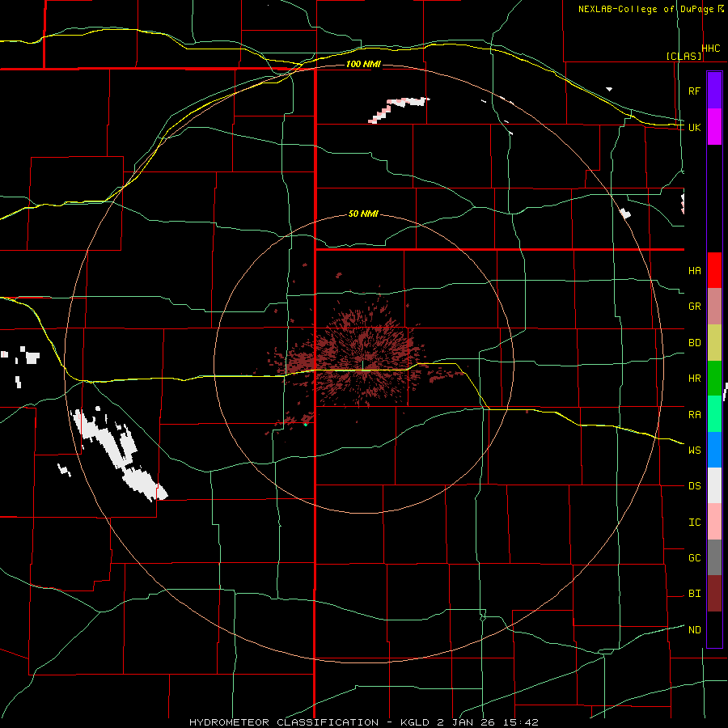Screen dimensions: 728x728
Task: Click the 'HYDROMETEOR CLASSIFICATION' title caption
Action: coord(284,722)
